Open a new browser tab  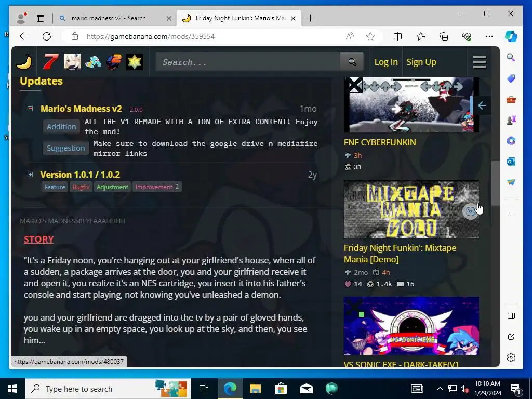click(310, 18)
